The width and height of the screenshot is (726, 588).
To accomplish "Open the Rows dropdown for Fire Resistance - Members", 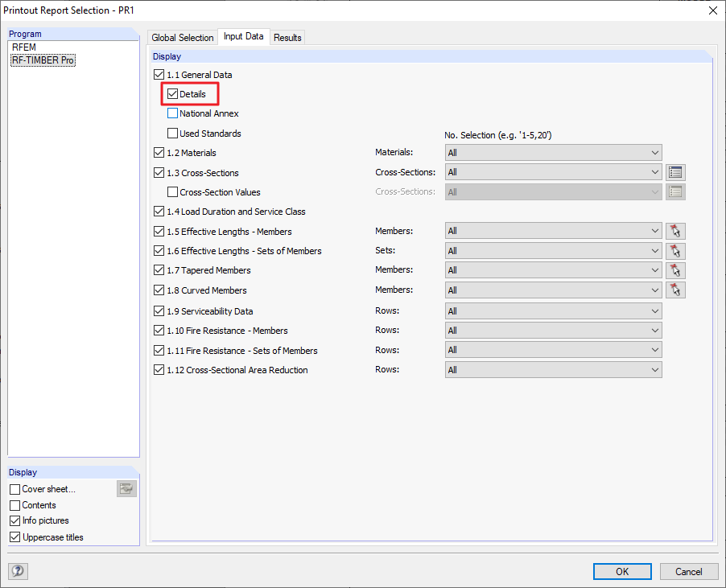I will [553, 330].
